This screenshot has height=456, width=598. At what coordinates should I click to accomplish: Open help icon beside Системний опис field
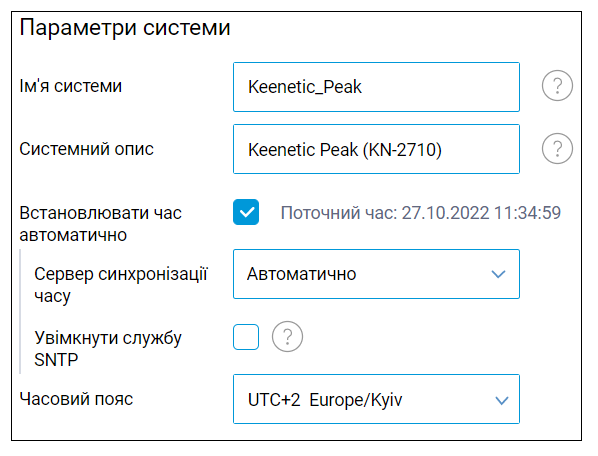tap(557, 149)
